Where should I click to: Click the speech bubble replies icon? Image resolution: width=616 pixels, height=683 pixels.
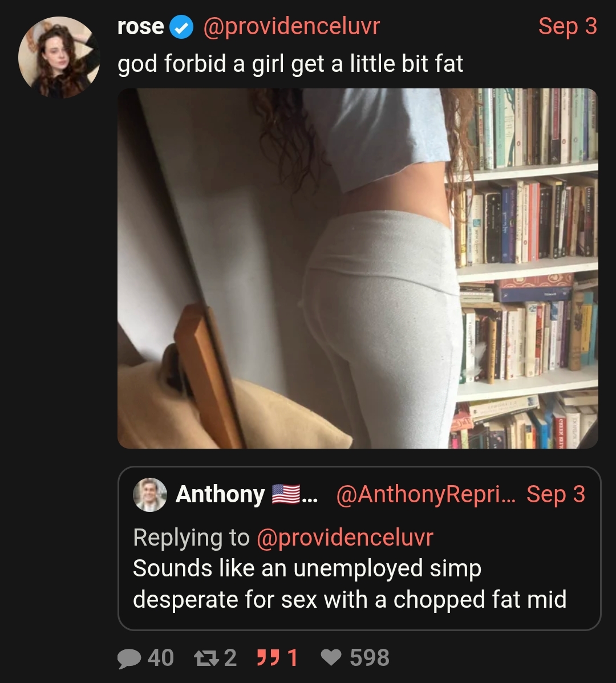point(129,658)
